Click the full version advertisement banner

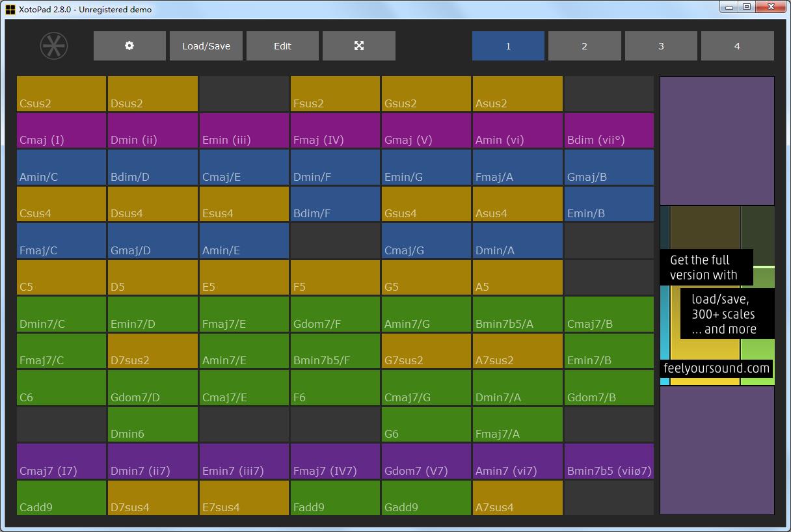click(717, 296)
